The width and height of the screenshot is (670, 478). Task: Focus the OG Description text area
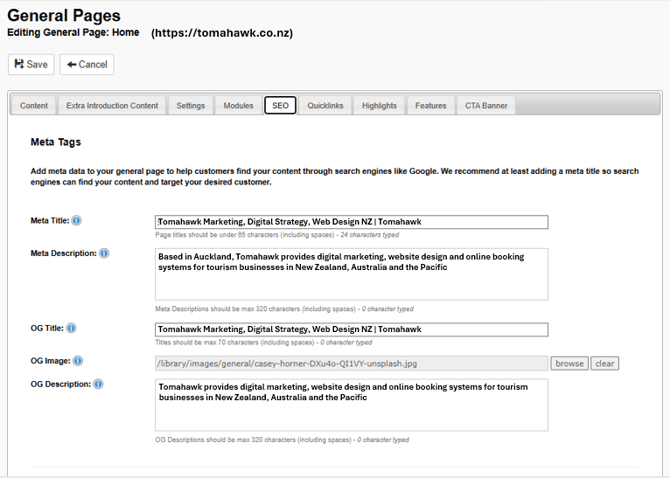(351, 405)
